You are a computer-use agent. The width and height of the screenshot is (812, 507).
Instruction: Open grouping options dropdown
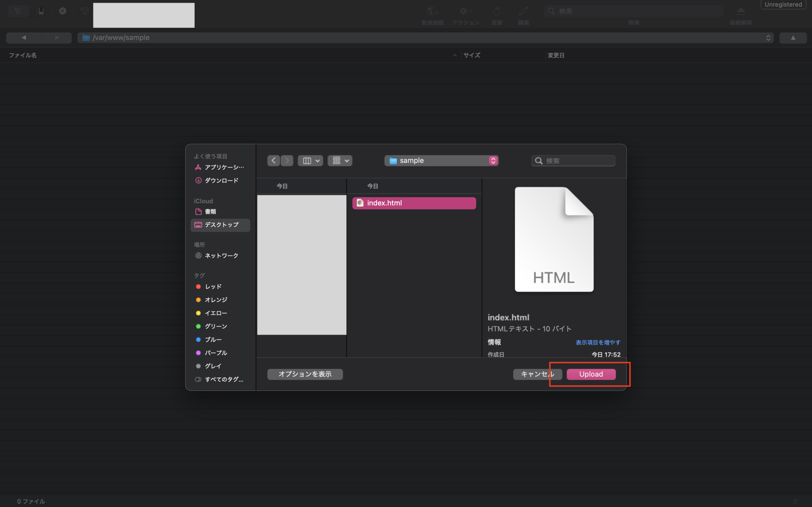click(x=340, y=161)
